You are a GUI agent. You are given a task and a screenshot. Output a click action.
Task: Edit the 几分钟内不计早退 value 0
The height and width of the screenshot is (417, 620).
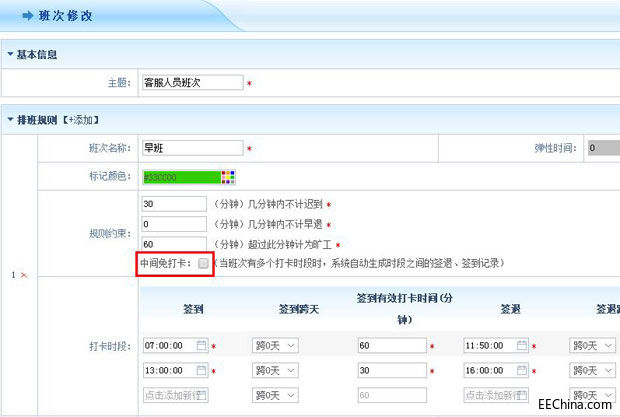174,224
